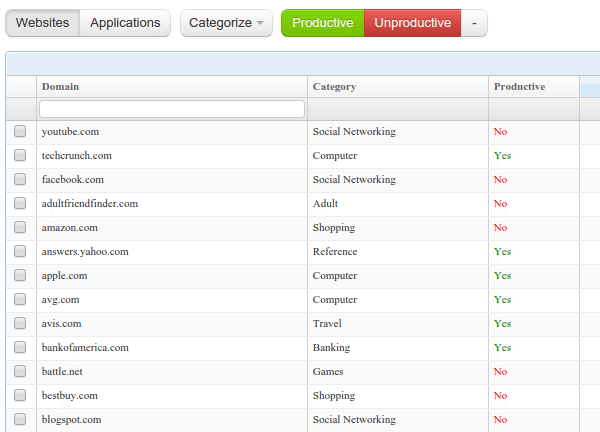Tick the amazon.com row checkbox
Viewport: 600px width, 432px height.
point(20,227)
